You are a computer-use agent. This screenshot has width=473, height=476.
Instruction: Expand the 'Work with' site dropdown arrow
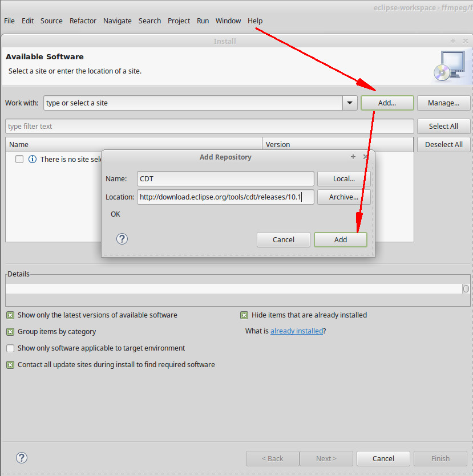pos(350,103)
